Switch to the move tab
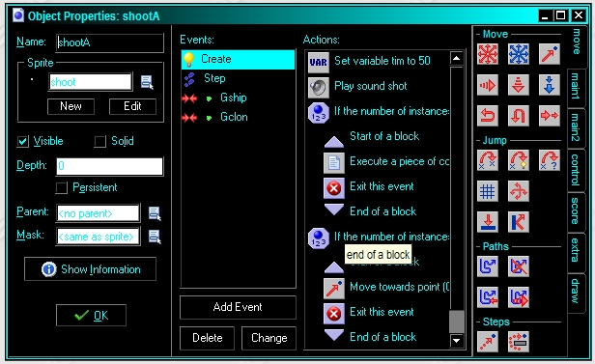The image size is (595, 364). [x=577, y=42]
